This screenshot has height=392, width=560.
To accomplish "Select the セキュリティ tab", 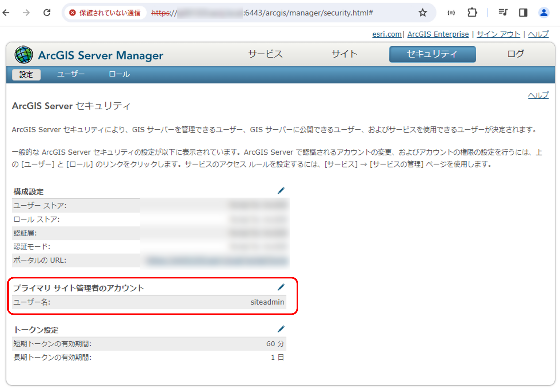I will 432,54.
